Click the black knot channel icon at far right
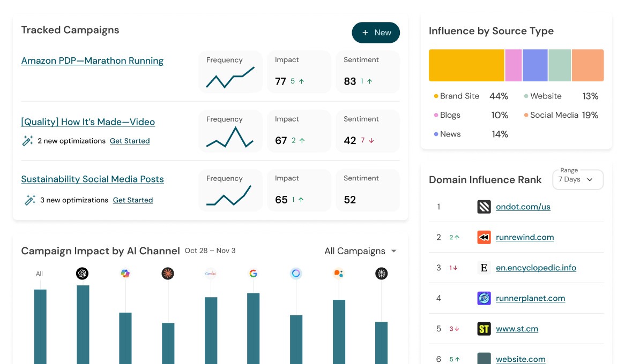Image resolution: width=625 pixels, height=364 pixels. point(382,273)
